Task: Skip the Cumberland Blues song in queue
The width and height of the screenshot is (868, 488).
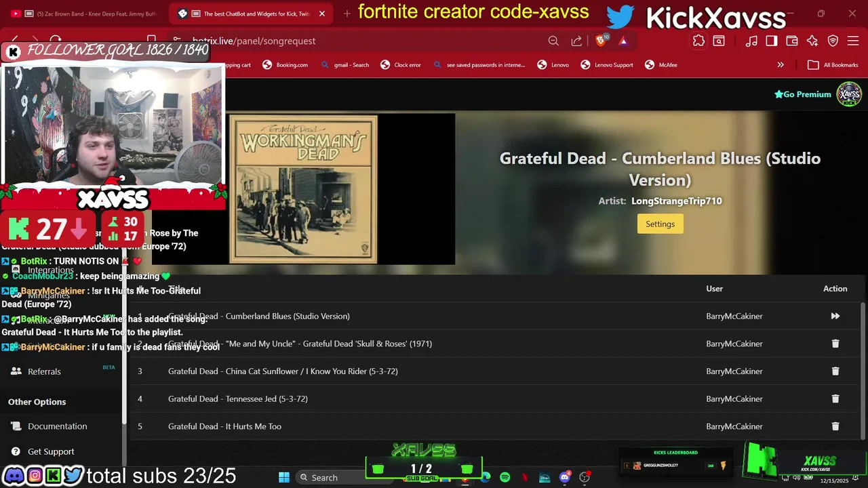Action: pos(835,316)
